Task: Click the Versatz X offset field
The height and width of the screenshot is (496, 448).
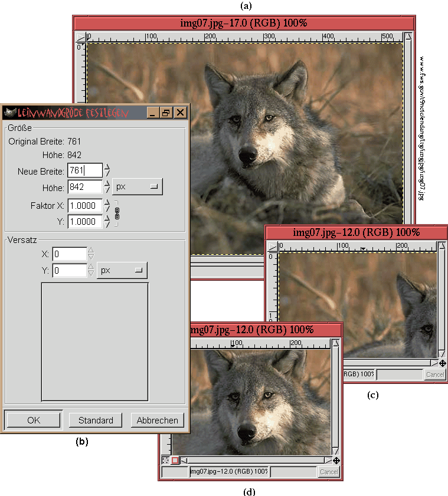Action: pyautogui.click(x=69, y=254)
